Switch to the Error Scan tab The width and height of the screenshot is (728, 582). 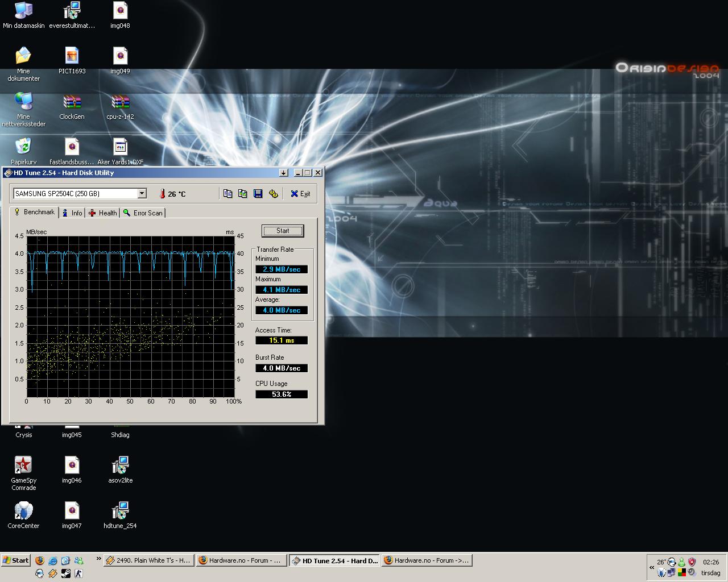(x=143, y=213)
